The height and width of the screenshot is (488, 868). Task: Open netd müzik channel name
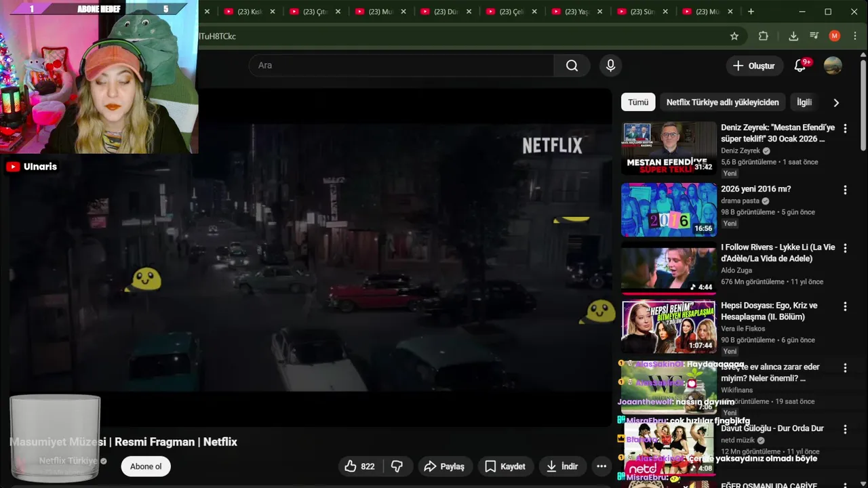pos(737,441)
